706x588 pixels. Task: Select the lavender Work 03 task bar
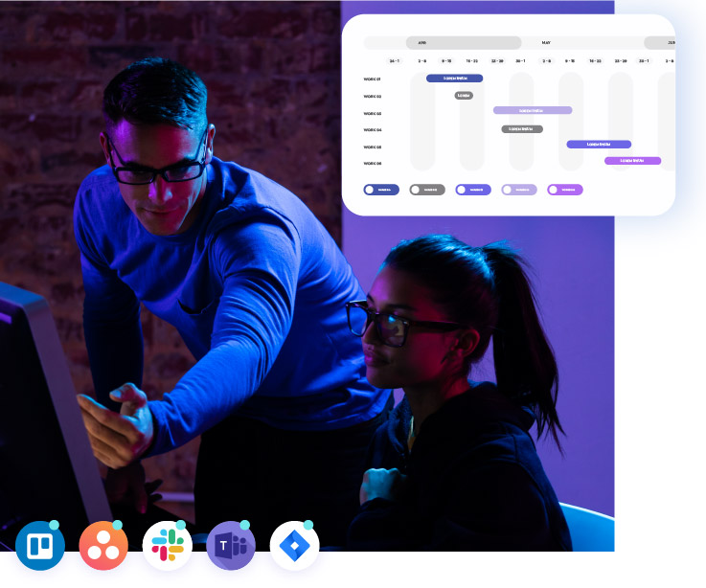pyautogui.click(x=533, y=110)
